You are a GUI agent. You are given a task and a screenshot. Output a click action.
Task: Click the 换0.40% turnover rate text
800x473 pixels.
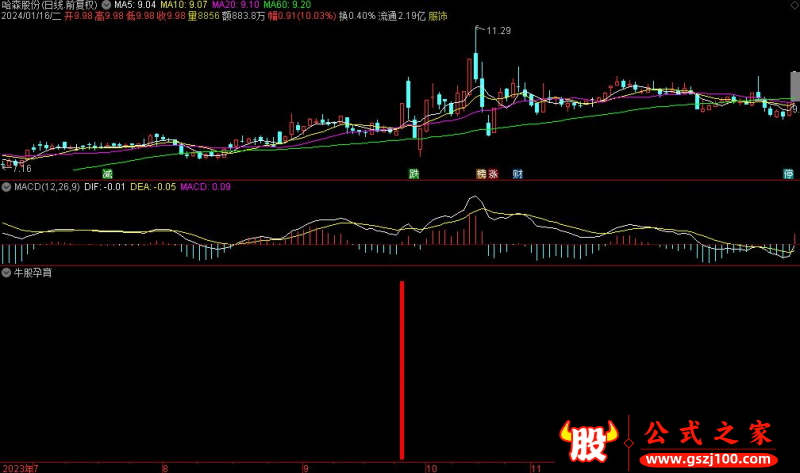tap(357, 16)
